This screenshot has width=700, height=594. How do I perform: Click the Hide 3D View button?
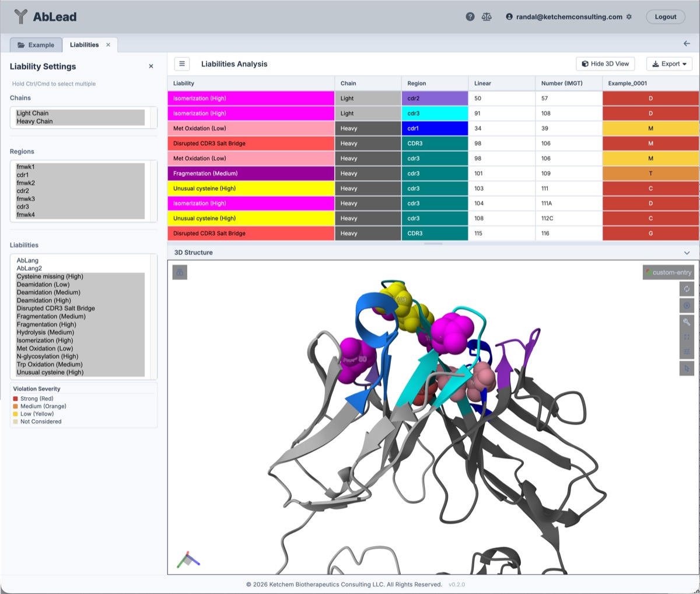click(605, 64)
